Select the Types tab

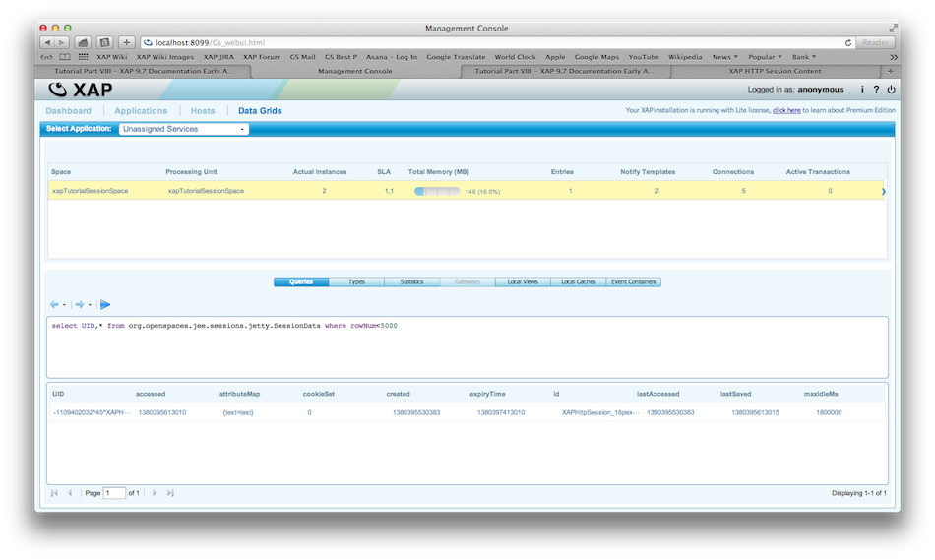pos(356,282)
